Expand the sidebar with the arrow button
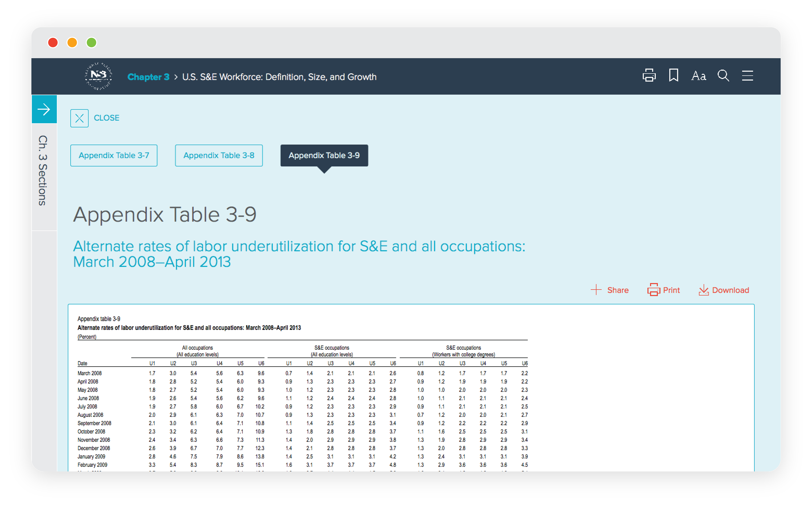 coord(44,109)
